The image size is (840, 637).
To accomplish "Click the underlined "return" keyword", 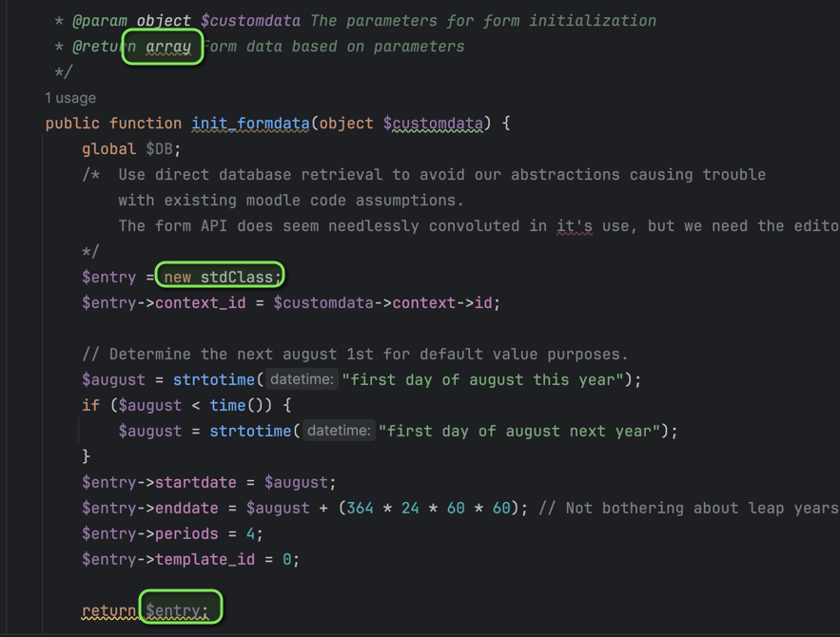I will pyautogui.click(x=108, y=611).
